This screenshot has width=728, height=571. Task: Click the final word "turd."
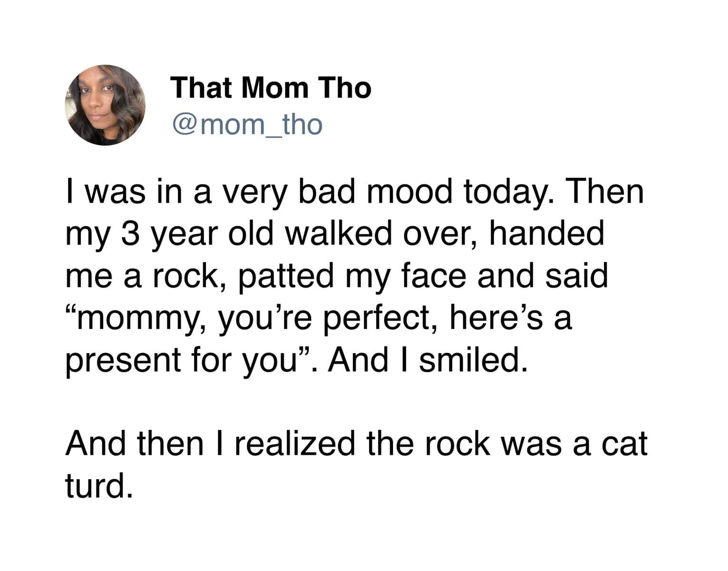coord(98,486)
